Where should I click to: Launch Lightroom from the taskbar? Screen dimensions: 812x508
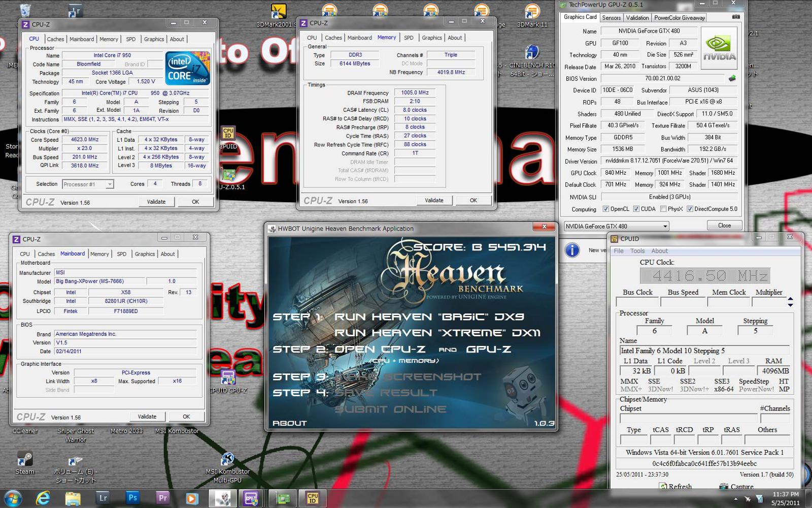tap(103, 498)
